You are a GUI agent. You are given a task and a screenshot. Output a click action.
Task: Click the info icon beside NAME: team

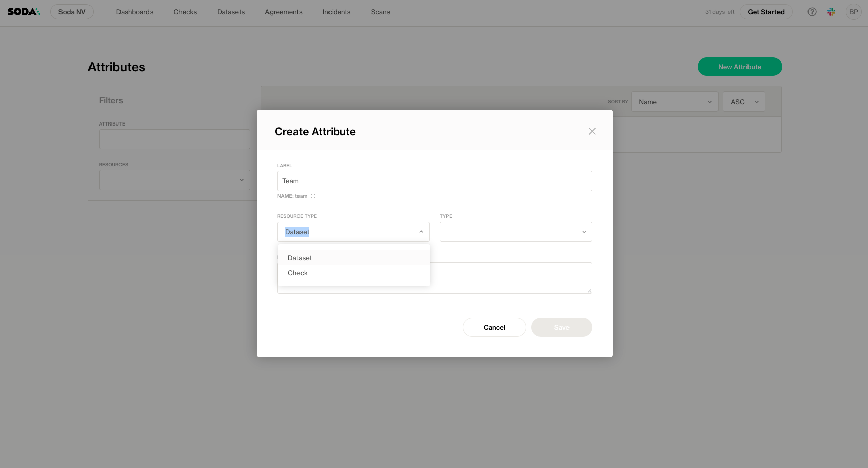pos(313,196)
